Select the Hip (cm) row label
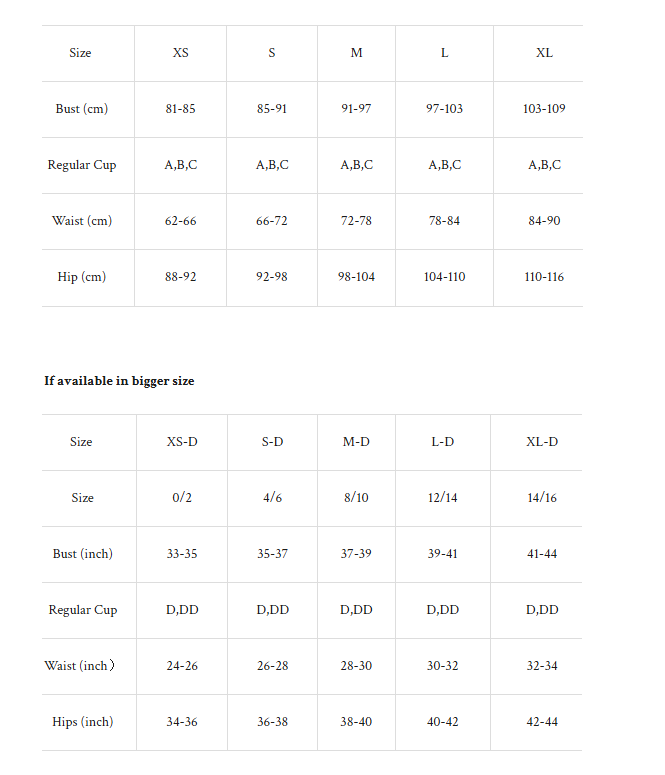The width and height of the screenshot is (665, 775). coord(82,277)
